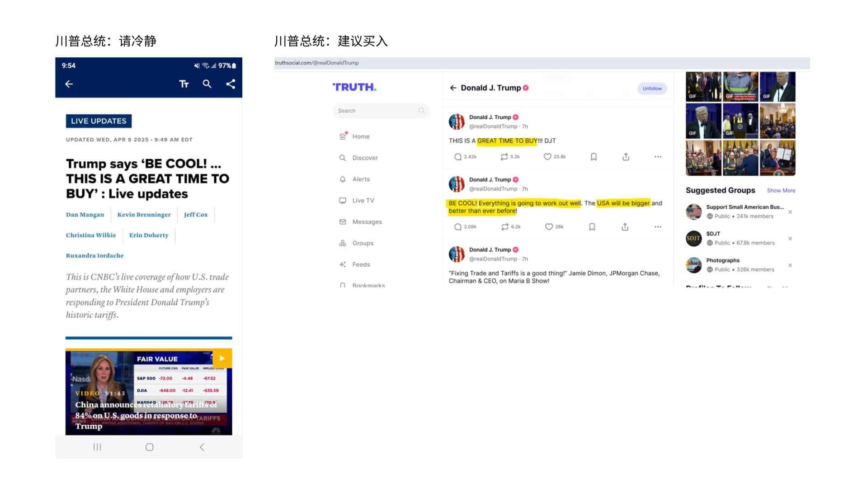Tap the search magnifier in the CNBC header
The width and height of the screenshot is (868, 488).
207,84
